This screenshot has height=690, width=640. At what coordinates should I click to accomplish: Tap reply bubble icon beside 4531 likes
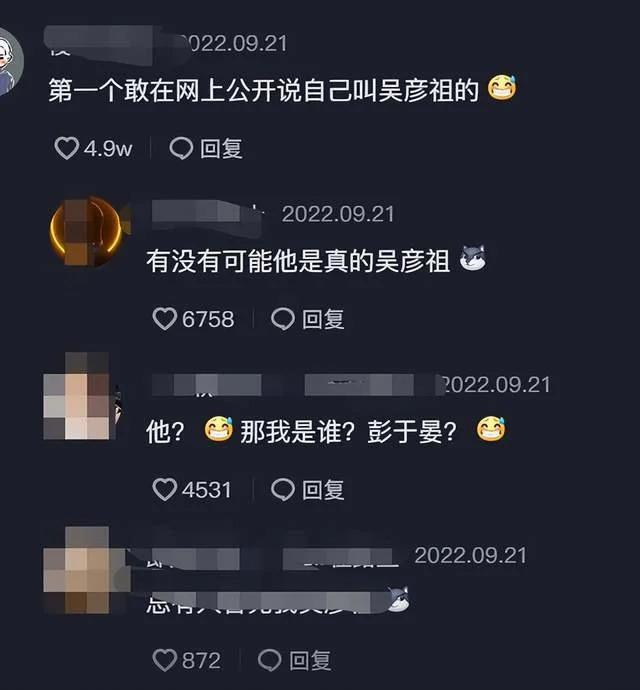click(283, 489)
